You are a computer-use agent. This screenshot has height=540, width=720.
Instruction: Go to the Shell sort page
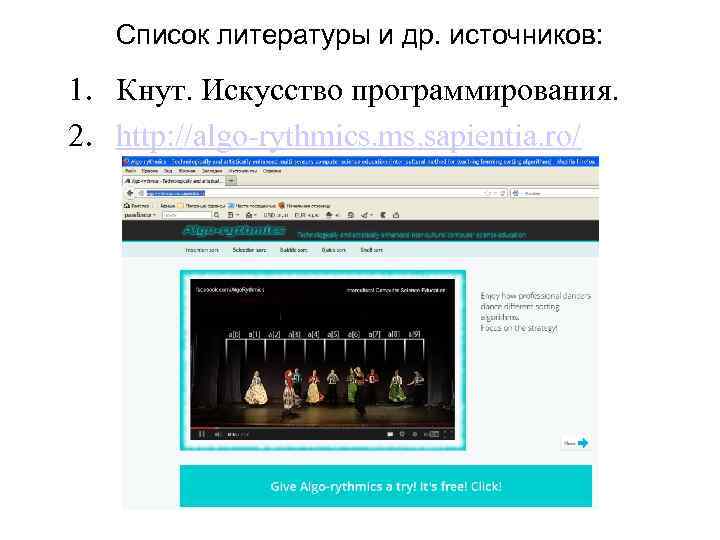[371, 250]
